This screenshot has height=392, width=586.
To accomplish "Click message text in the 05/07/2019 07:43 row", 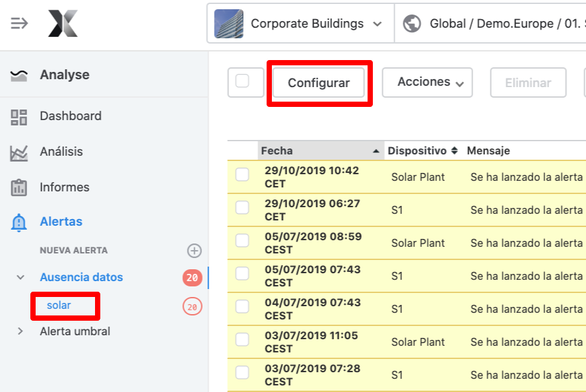I will [527, 276].
